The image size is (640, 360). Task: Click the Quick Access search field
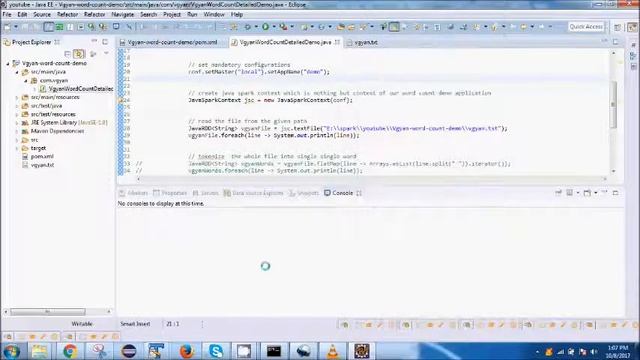click(586, 27)
